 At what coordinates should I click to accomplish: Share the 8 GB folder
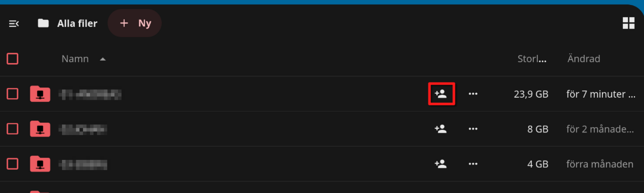pos(441,129)
